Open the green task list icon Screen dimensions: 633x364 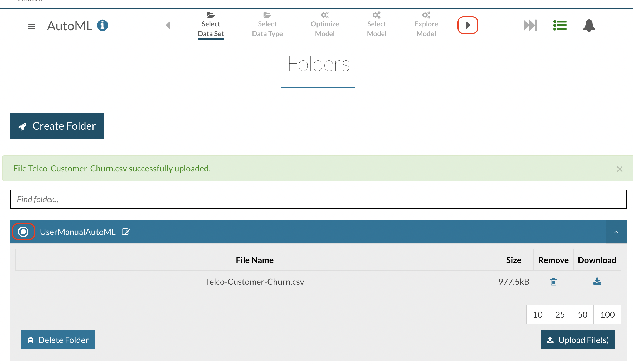[x=560, y=25]
